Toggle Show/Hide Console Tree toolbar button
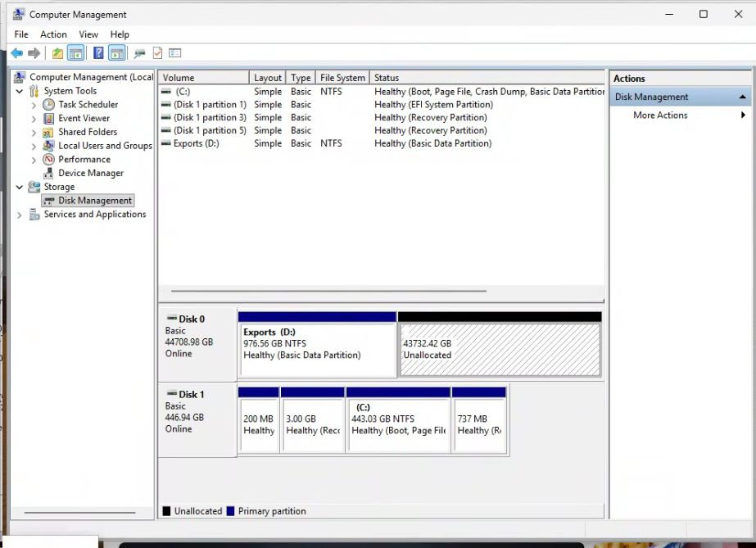Image resolution: width=756 pixels, height=548 pixels. [75, 53]
